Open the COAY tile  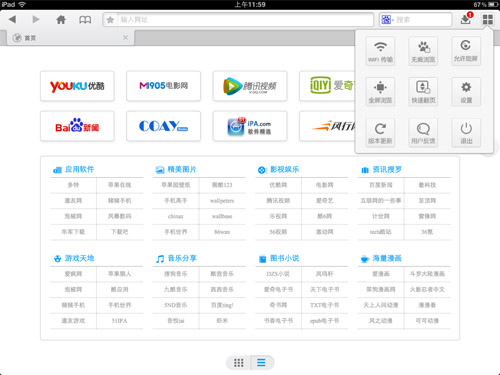(163, 126)
